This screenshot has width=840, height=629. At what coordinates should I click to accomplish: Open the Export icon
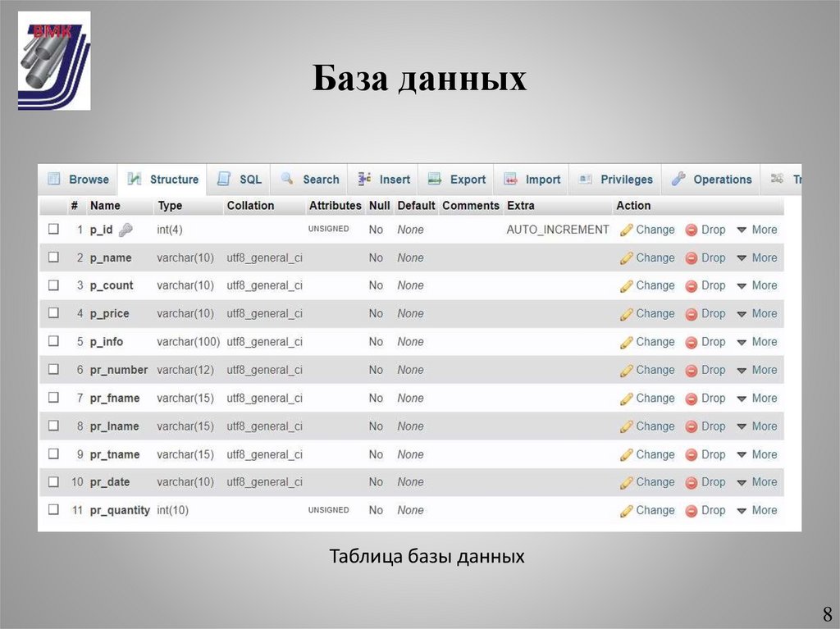pos(434,179)
